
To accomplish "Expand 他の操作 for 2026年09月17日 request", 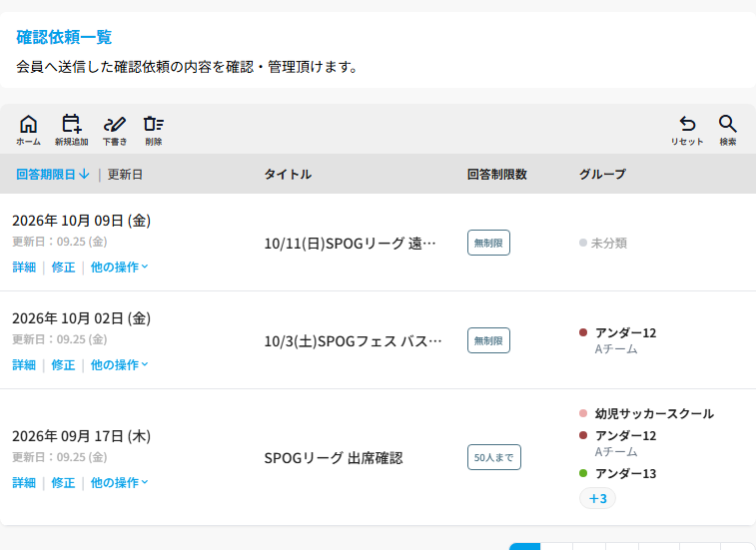I will coord(120,482).
